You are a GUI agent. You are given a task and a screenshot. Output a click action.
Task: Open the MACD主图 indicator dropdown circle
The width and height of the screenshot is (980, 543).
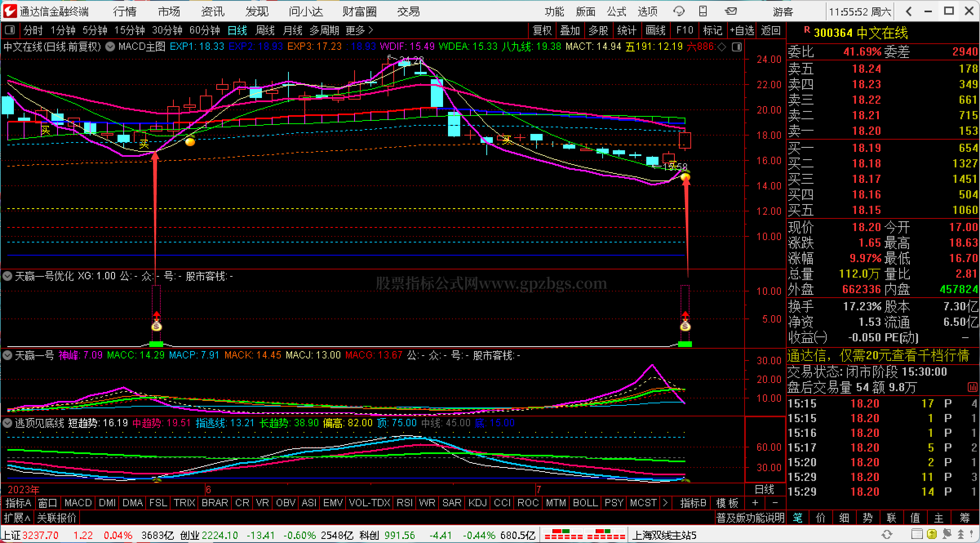click(110, 47)
